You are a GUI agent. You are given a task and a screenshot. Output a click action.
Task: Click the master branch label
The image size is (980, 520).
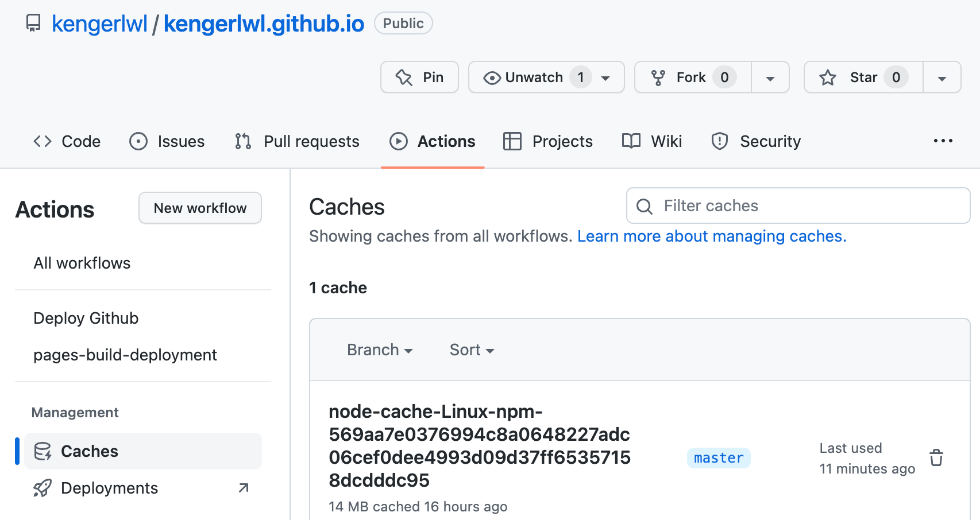(719, 458)
